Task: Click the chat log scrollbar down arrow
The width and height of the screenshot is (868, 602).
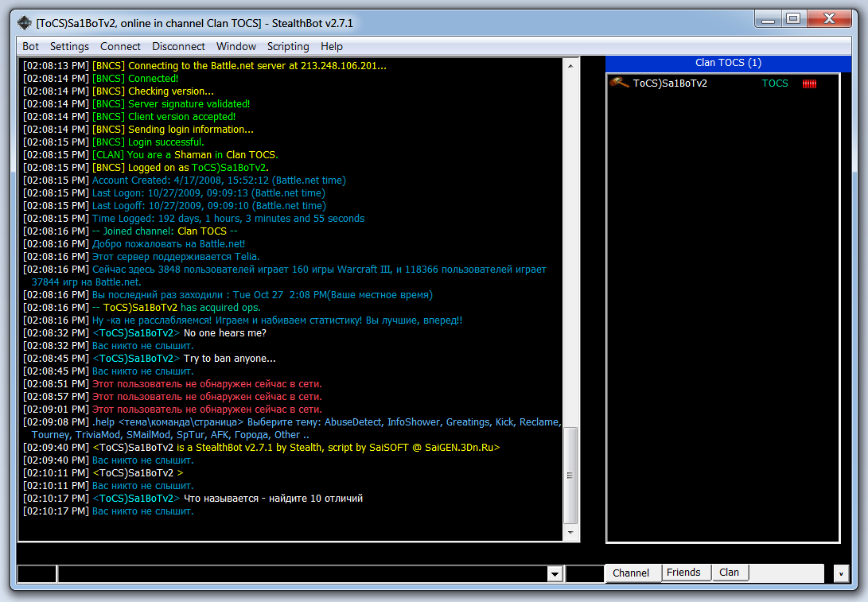Action: pyautogui.click(x=570, y=533)
